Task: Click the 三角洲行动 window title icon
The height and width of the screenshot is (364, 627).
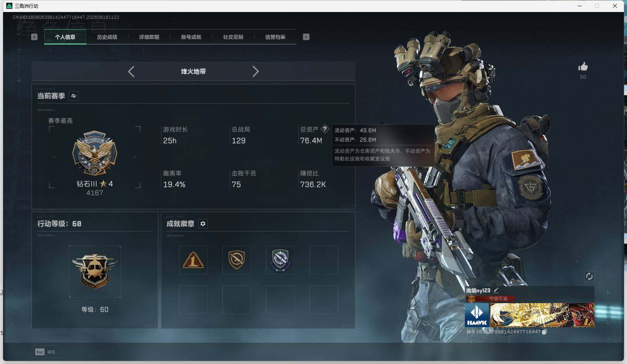Action: [x=10, y=6]
